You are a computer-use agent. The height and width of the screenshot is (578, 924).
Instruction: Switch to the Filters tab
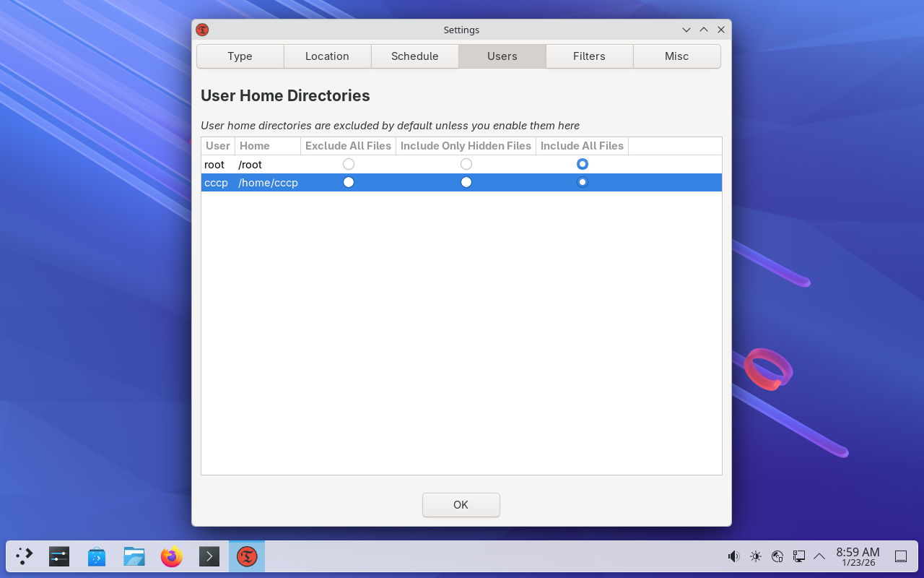[x=589, y=56]
